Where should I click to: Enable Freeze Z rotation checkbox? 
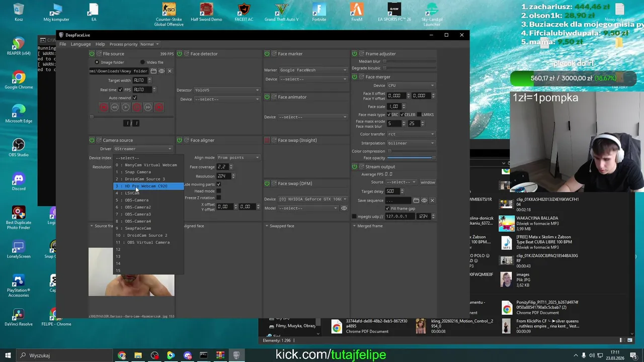(218, 198)
